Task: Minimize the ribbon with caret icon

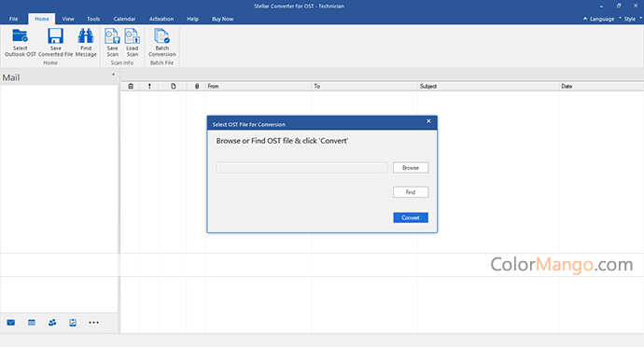Action: [585, 19]
